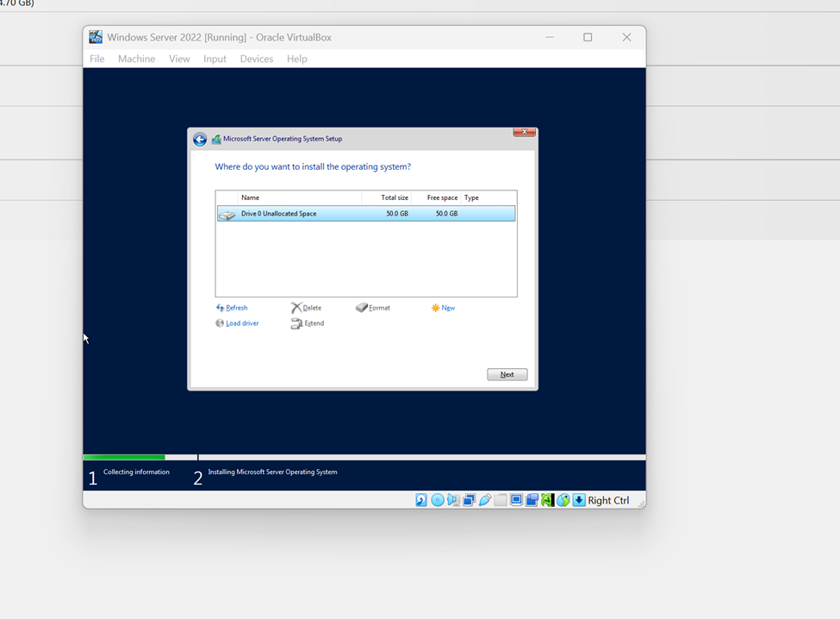The height and width of the screenshot is (619, 840).
Task: Click the keyboard capture arrow icon
Action: [579, 500]
